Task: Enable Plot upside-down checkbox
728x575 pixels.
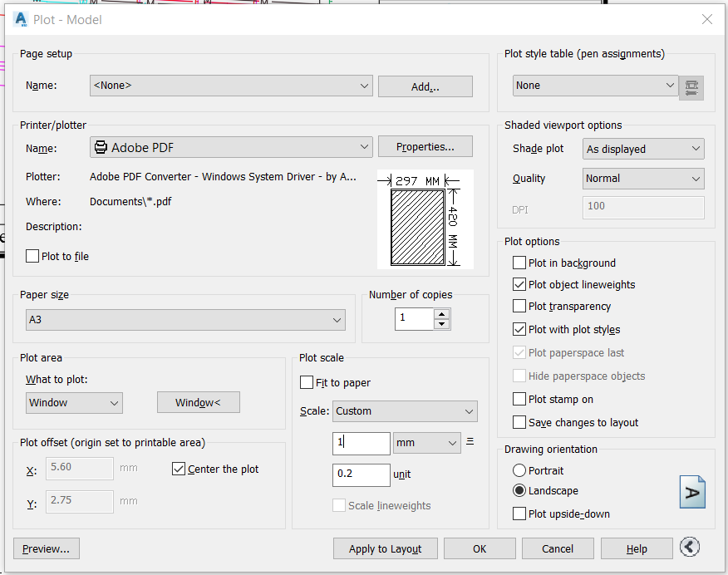Action: tap(519, 514)
